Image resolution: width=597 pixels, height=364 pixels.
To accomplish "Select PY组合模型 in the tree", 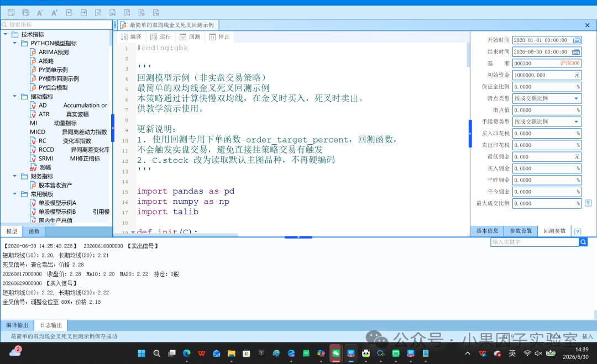I will (49, 87).
